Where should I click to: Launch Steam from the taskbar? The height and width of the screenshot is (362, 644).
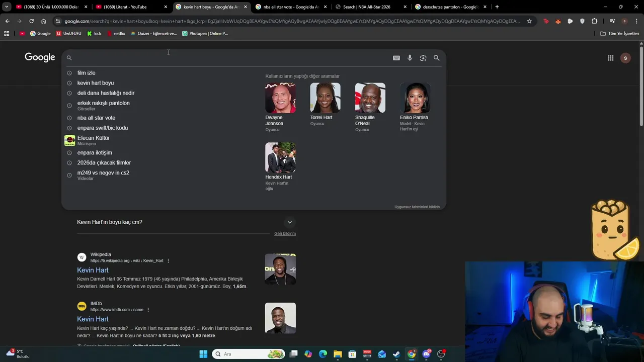(x=396, y=354)
